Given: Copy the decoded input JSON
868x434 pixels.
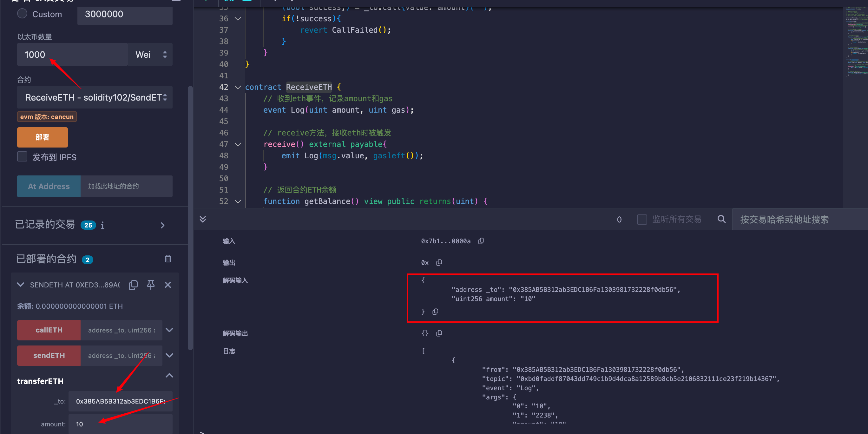Looking at the screenshot, I should point(435,312).
